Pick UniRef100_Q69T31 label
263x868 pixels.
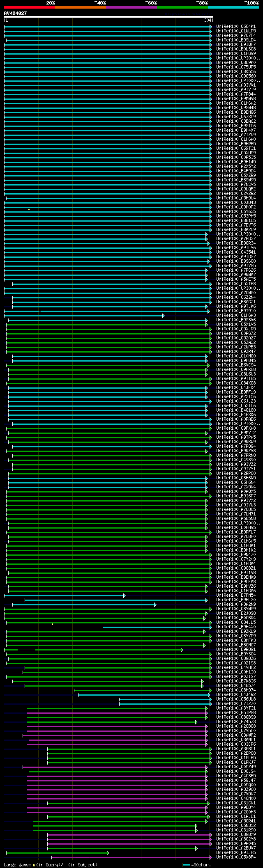point(236,148)
